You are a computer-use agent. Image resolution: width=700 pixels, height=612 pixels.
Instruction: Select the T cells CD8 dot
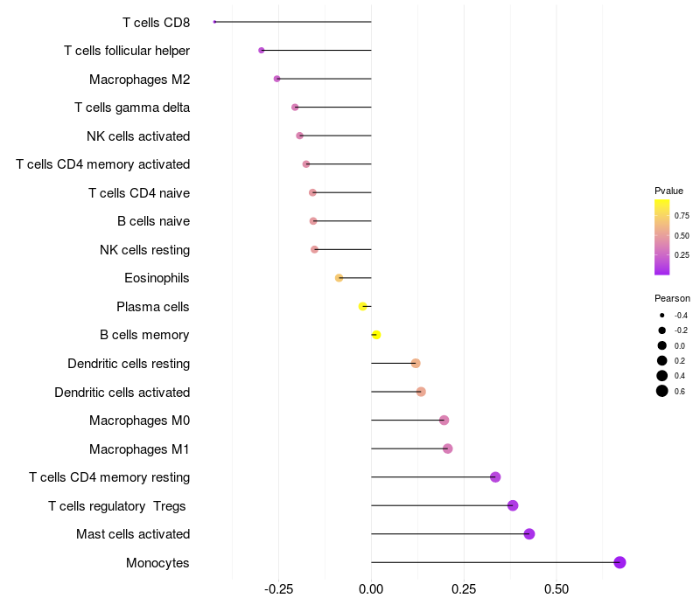tap(214, 22)
